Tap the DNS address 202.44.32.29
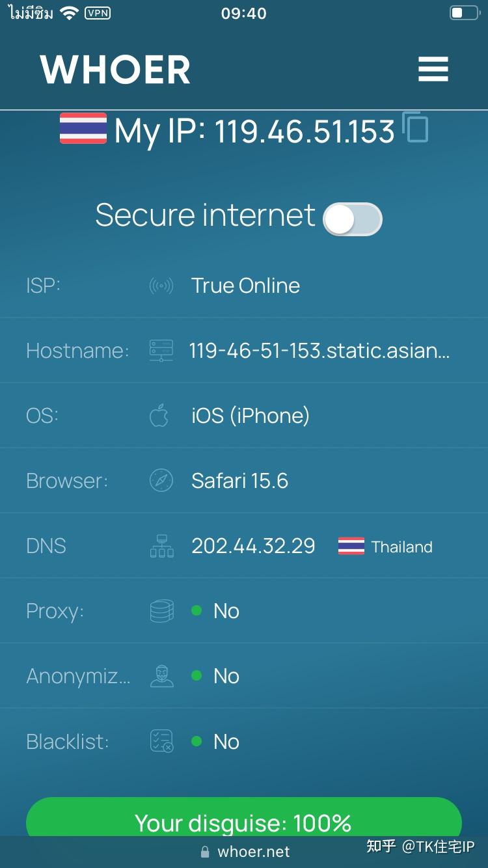488x868 pixels. click(253, 546)
